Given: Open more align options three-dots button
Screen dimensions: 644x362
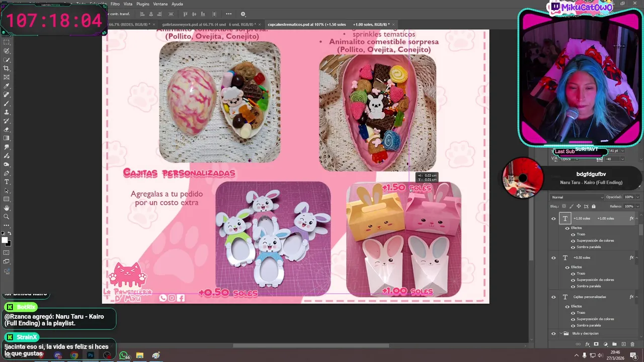Looking at the screenshot, I should coord(228,14).
